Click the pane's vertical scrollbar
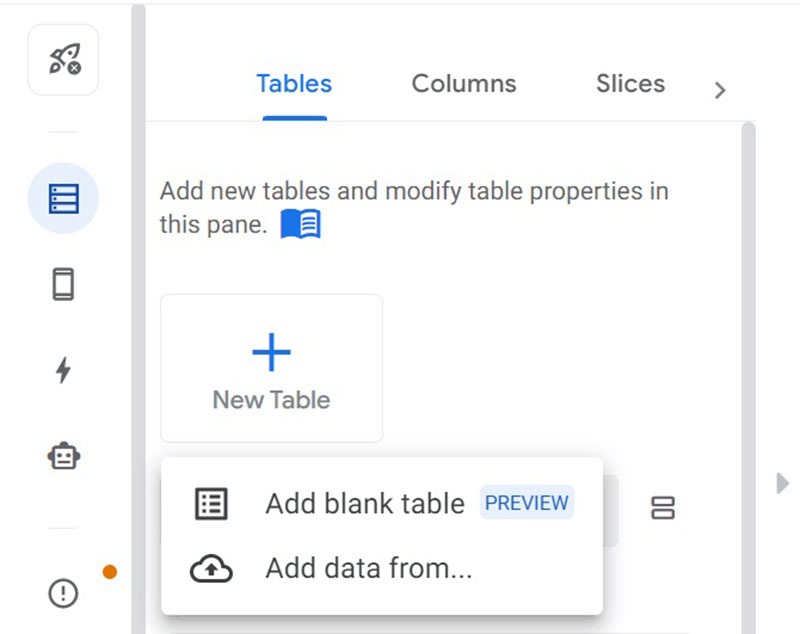 click(x=747, y=300)
